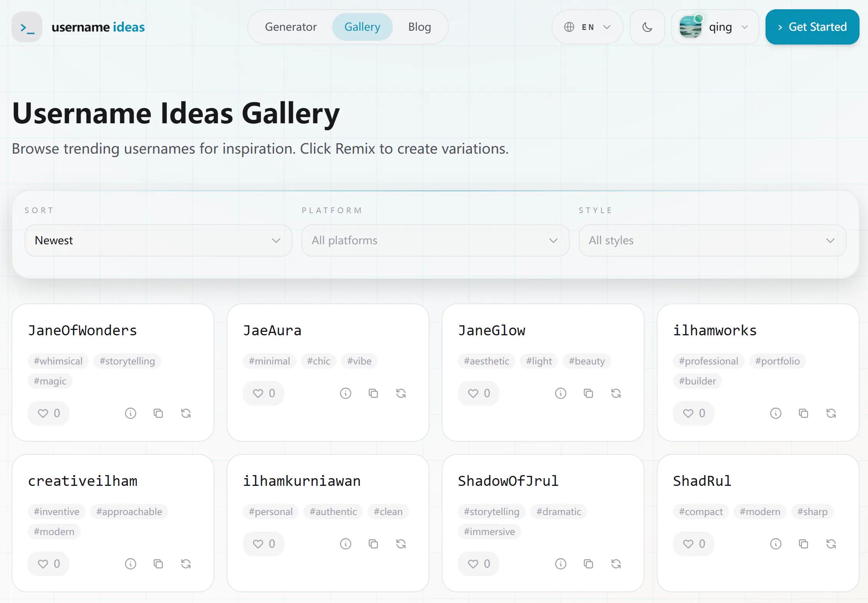Viewport: 868px width, 603px height.
Task: Open the EN language selector
Action: 587,27
